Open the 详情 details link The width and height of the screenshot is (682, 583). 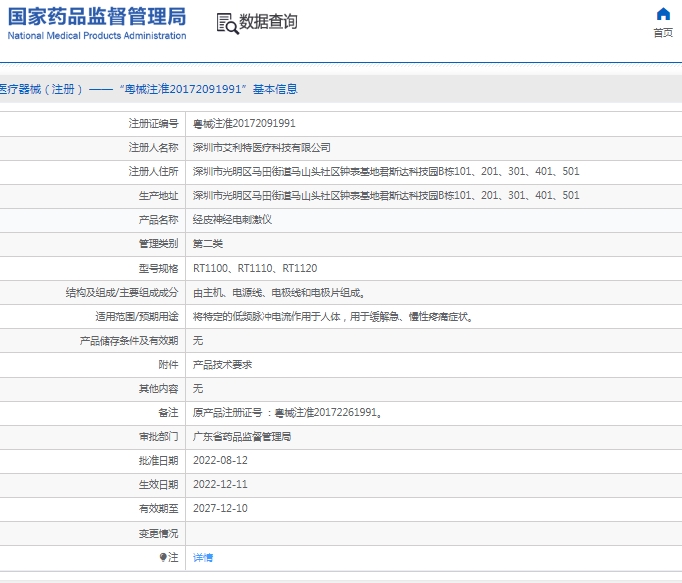(203, 557)
